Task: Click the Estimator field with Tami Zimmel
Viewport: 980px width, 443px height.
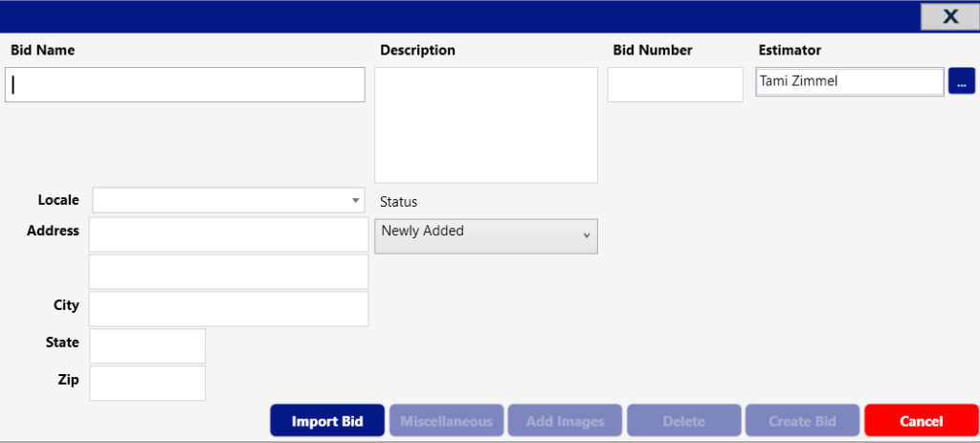Action: [849, 81]
